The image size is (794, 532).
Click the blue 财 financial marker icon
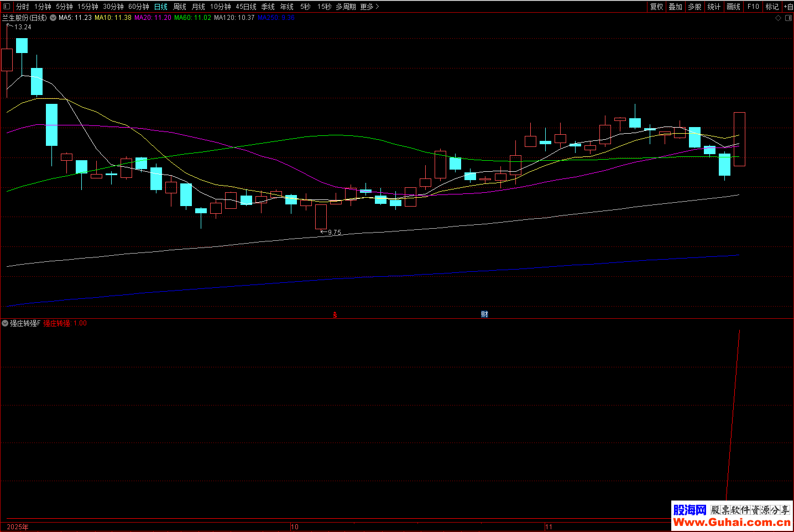tap(484, 314)
